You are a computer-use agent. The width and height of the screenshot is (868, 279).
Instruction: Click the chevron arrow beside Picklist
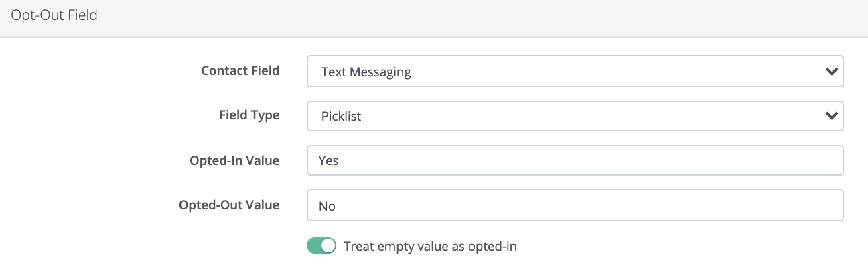831,116
